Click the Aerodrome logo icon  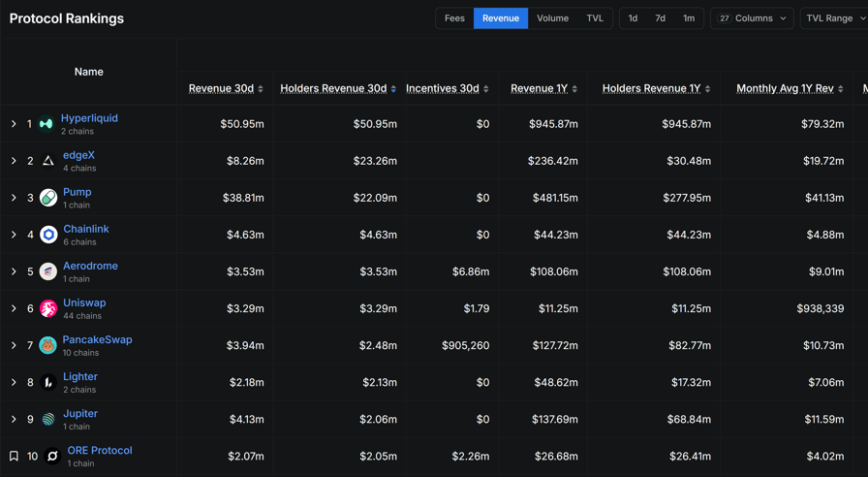click(x=48, y=271)
